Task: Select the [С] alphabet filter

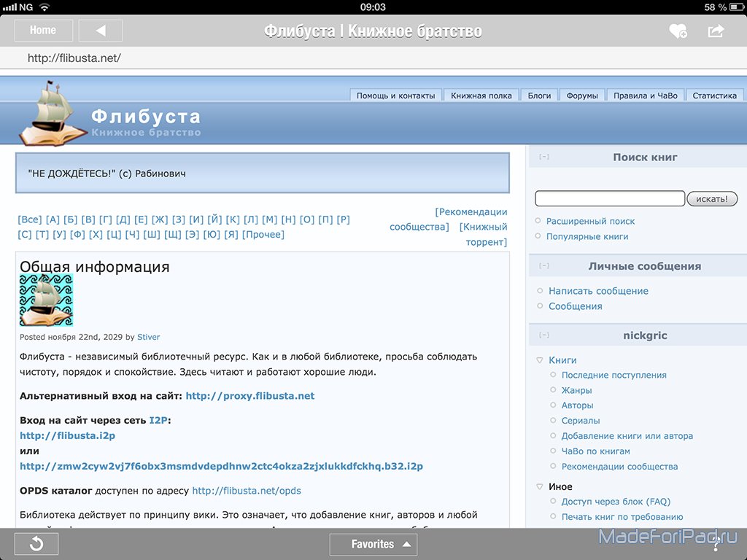Action: (25, 235)
